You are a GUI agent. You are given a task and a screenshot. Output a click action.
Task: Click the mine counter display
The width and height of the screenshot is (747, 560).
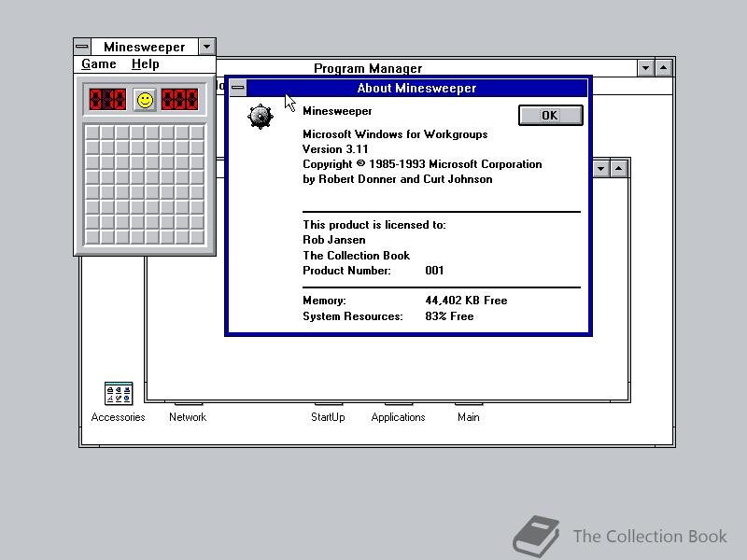click(x=107, y=100)
